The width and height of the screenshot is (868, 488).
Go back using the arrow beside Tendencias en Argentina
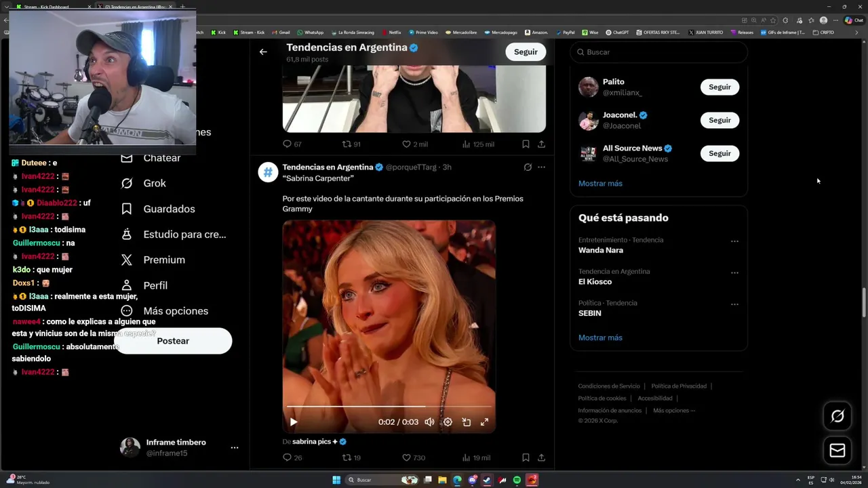[x=263, y=52]
